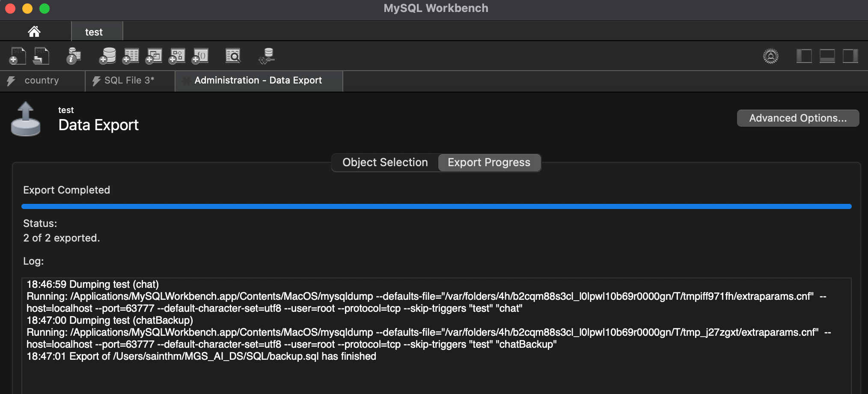Select the Export Progress tab
The height and width of the screenshot is (394, 868).
pos(489,163)
